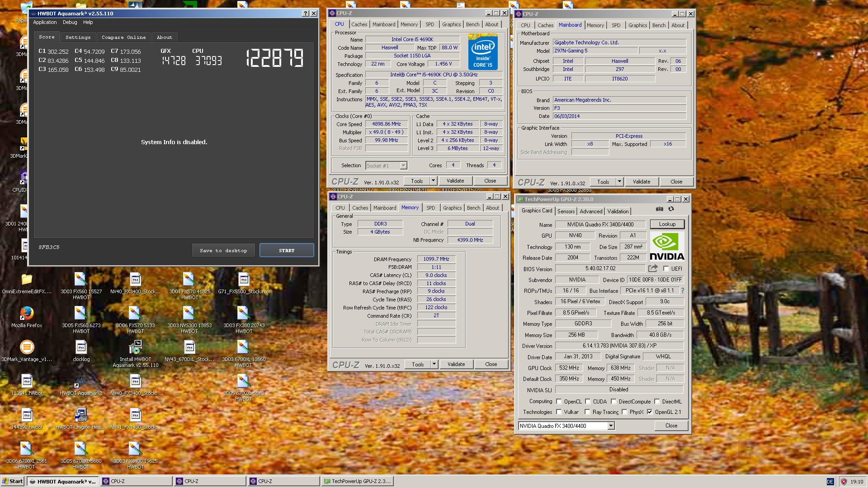Toggle the Vulkan checkbox
The width and height of the screenshot is (868, 488).
coord(559,412)
